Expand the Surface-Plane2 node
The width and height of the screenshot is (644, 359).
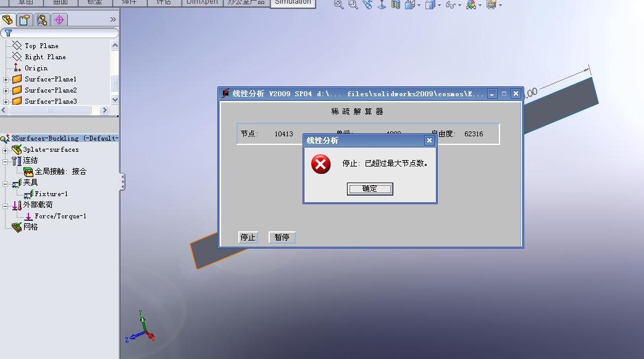tap(6, 91)
